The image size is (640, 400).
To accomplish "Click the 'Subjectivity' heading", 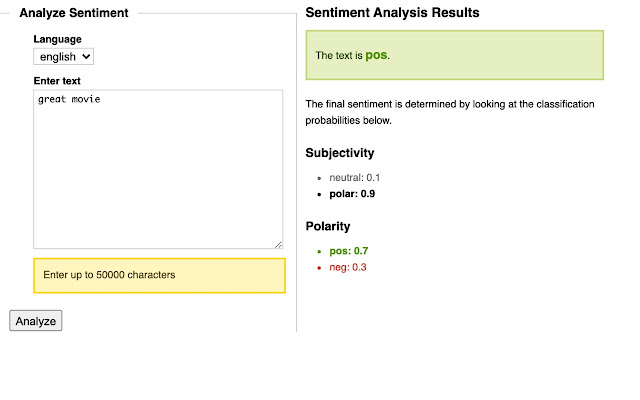I will [x=340, y=153].
